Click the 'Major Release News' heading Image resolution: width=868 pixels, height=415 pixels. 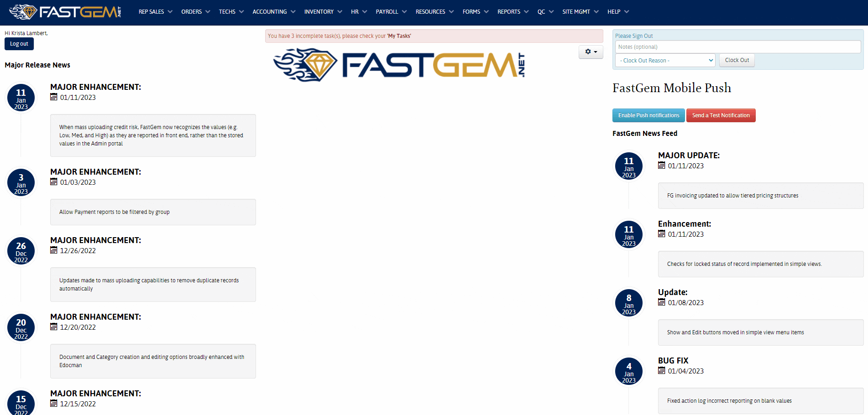point(37,65)
